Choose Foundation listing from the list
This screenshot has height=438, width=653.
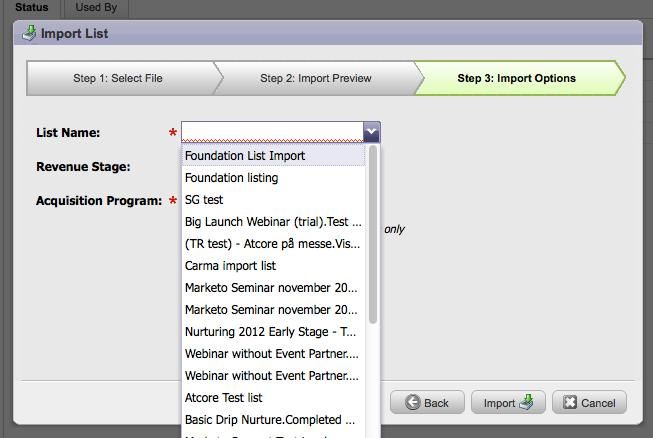click(232, 178)
